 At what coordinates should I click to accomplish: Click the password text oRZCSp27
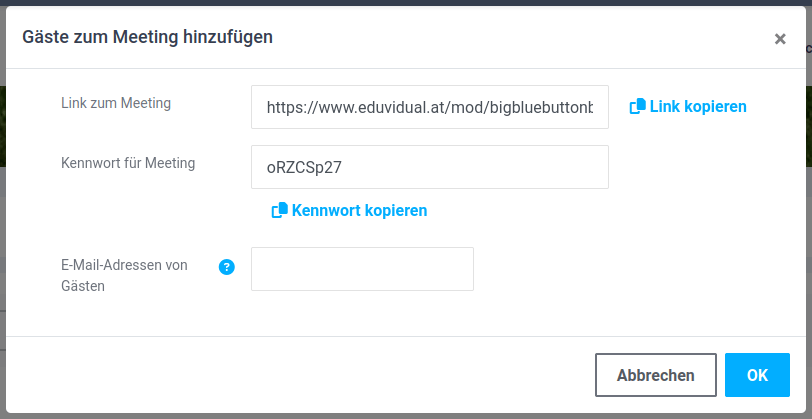click(x=304, y=167)
